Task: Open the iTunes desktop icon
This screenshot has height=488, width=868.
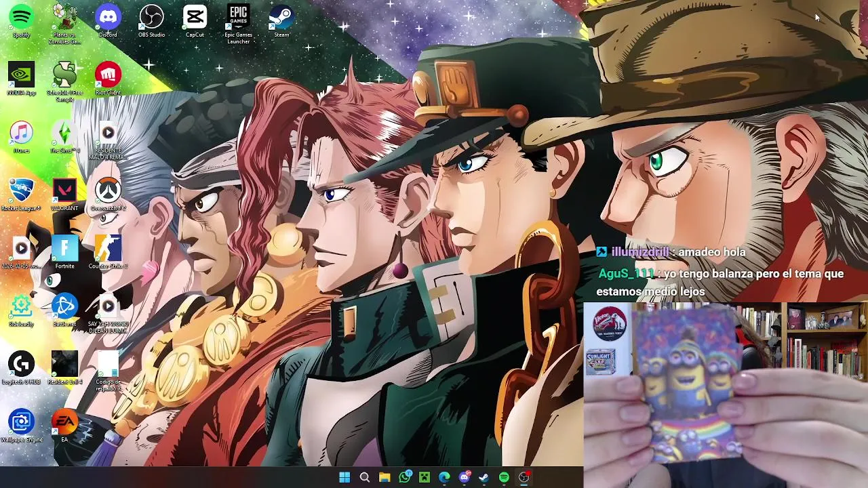Action: point(21,138)
